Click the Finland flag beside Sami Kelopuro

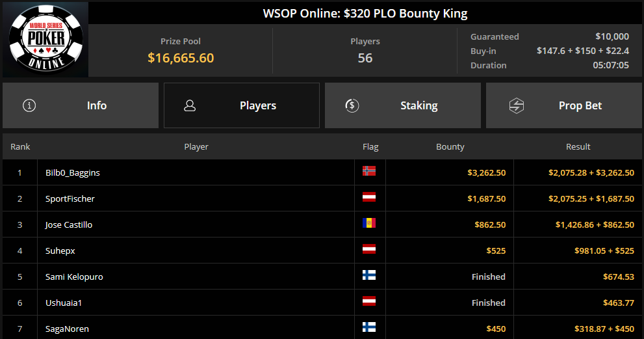click(x=369, y=275)
